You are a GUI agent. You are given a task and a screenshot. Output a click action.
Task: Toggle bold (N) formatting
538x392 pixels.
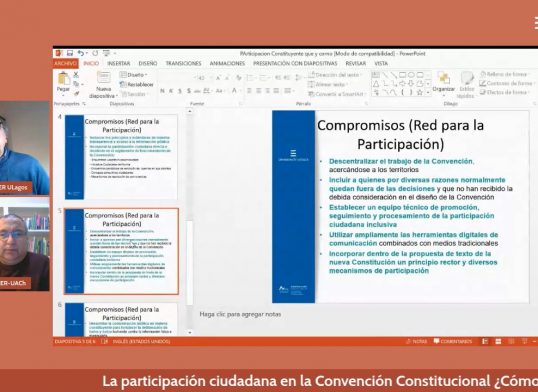pos(162,91)
